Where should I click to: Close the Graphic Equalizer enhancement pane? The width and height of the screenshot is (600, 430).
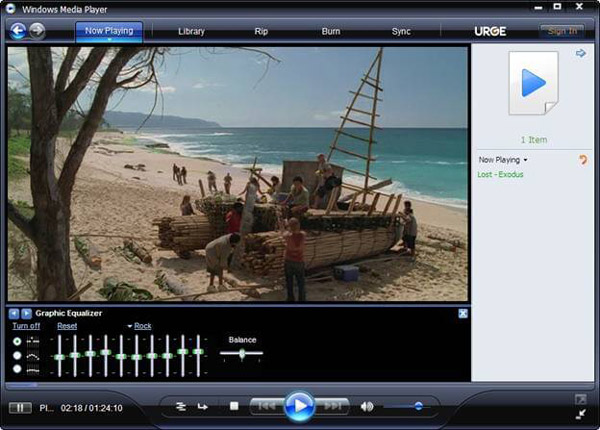tap(463, 313)
